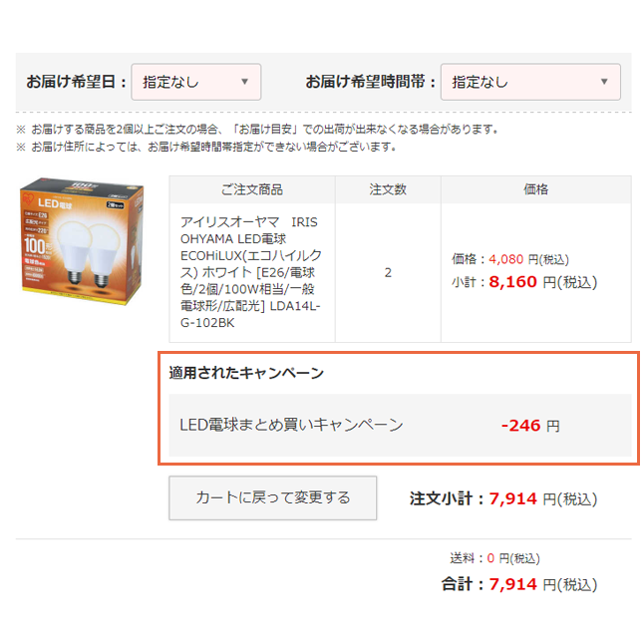
Task: Click the IRIS OHYAMA LED電球 product name
Action: click(251, 272)
